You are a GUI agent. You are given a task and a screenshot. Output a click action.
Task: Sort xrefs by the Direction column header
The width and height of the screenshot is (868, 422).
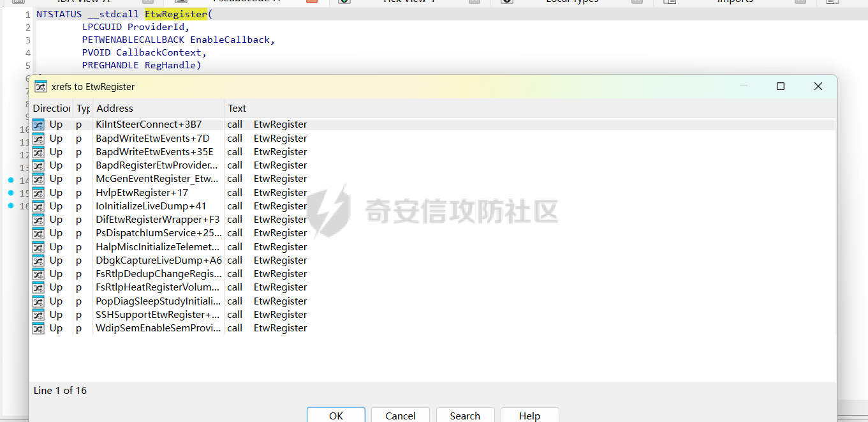(51, 109)
